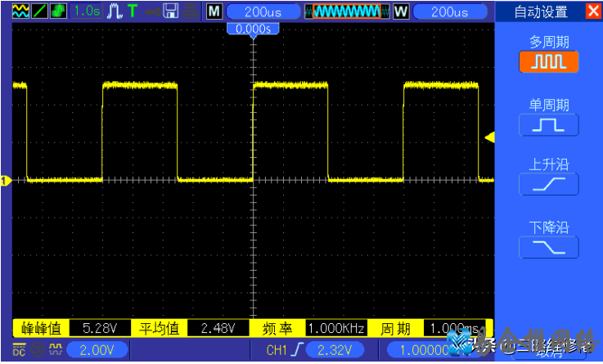Click the window 200us timebase value
This screenshot has height=364, width=603.
(449, 11)
